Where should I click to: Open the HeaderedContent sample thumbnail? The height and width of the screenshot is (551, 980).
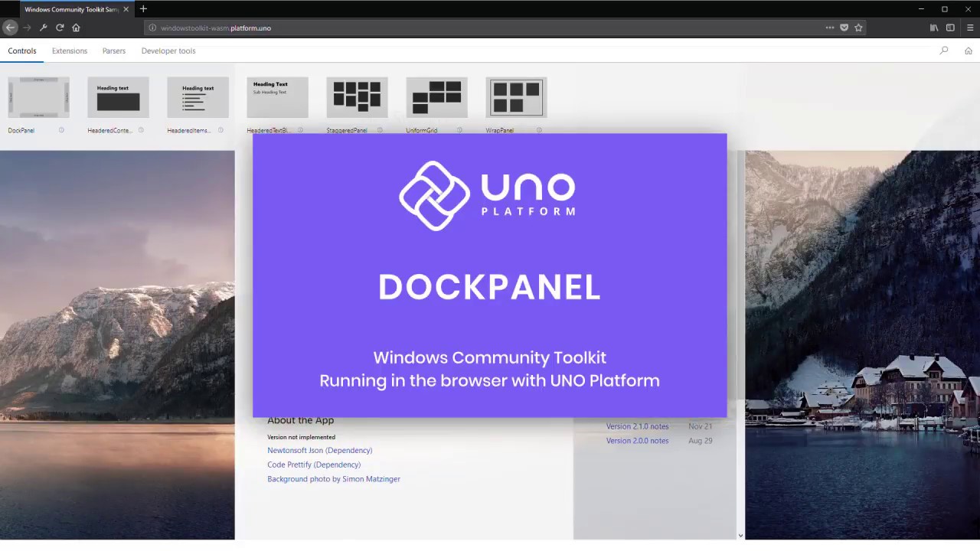[118, 97]
